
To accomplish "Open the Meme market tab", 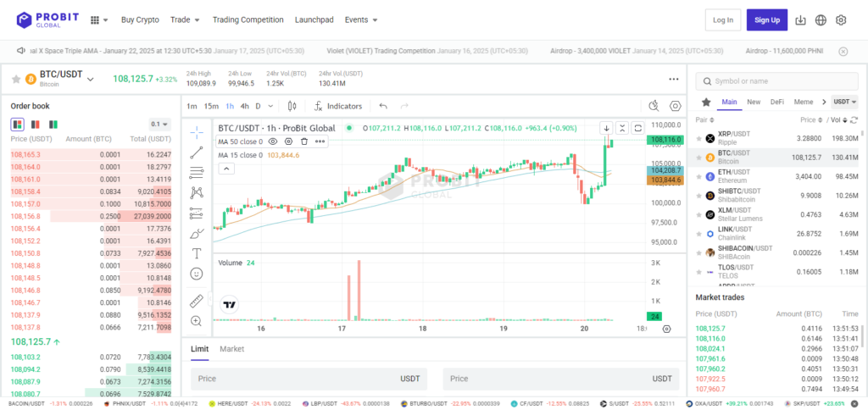I will coord(804,102).
